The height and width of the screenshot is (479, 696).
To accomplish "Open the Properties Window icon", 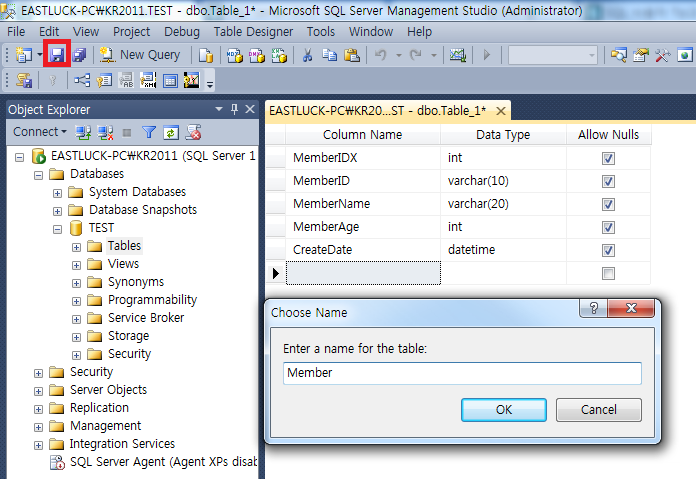I will pyautogui.click(x=641, y=55).
